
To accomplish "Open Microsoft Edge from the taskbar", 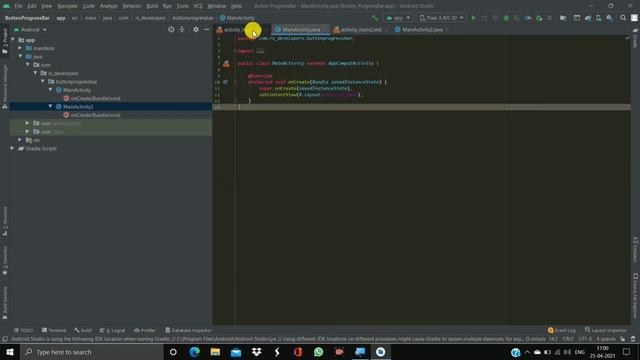I will [x=194, y=352].
